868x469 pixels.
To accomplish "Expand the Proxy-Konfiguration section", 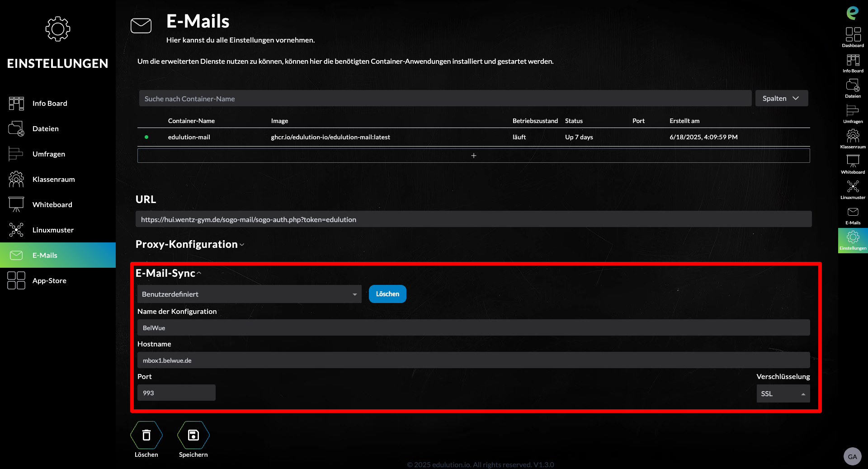I will coord(242,245).
